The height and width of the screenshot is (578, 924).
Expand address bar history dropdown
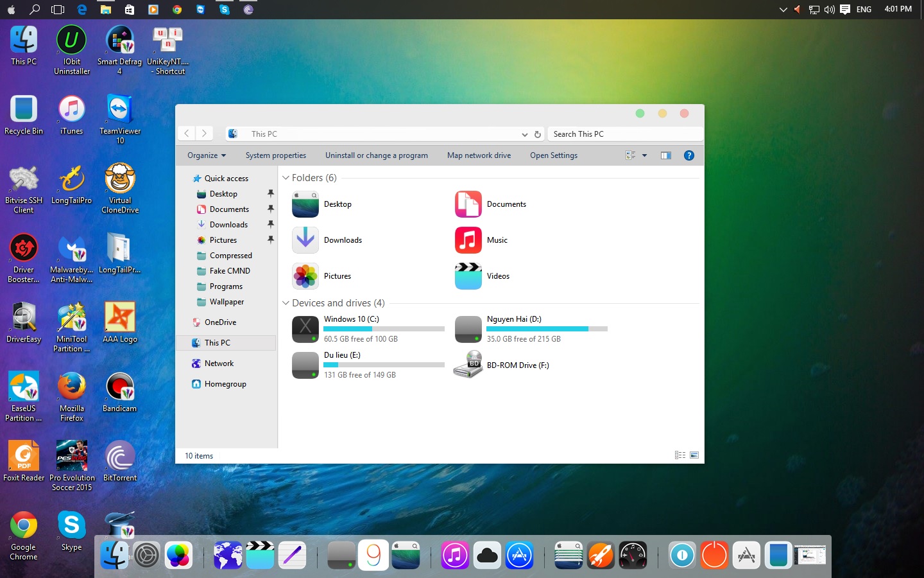coord(524,134)
